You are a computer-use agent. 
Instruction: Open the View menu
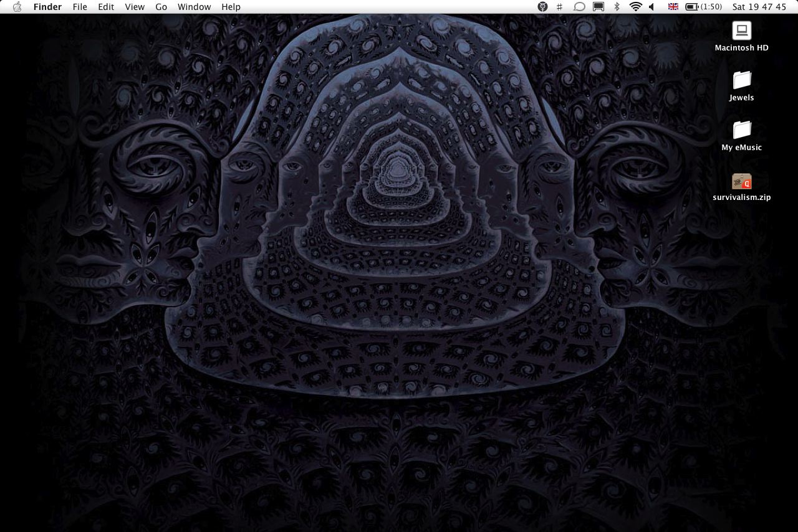135,7
